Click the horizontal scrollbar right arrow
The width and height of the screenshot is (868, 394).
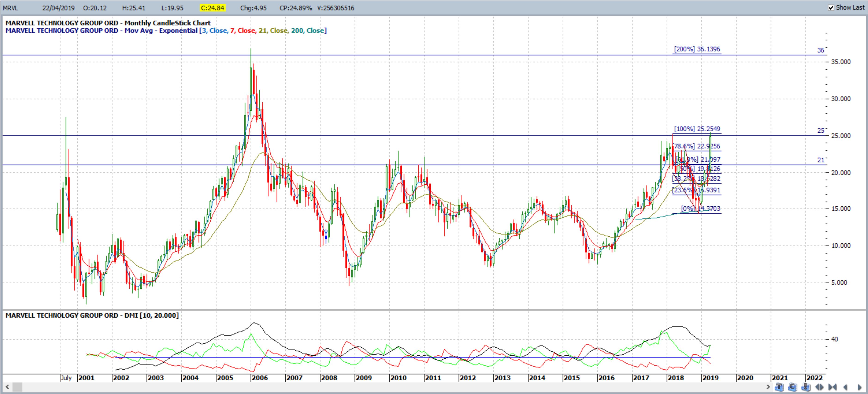tap(768, 387)
